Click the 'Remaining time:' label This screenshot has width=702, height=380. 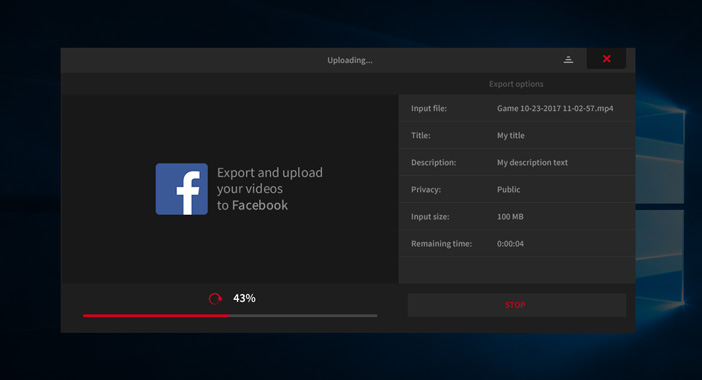coord(441,244)
